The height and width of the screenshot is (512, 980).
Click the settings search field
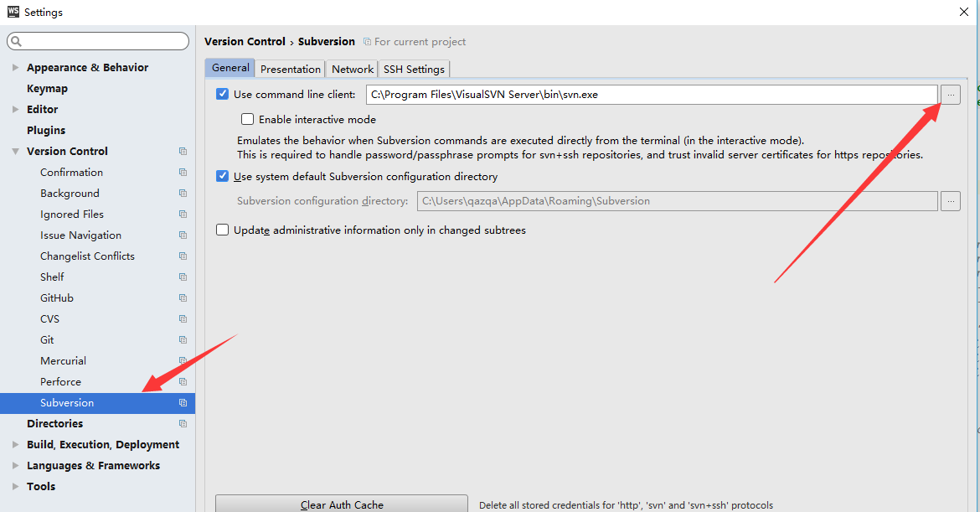(x=98, y=41)
